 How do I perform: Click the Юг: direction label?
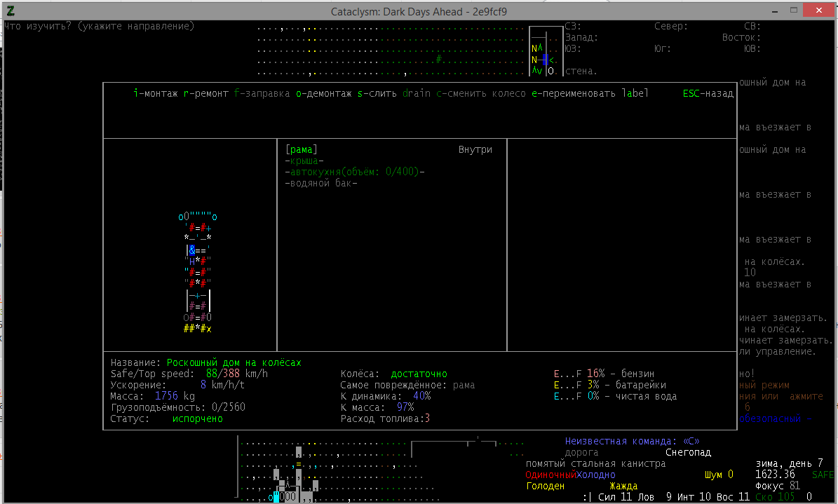(x=663, y=48)
